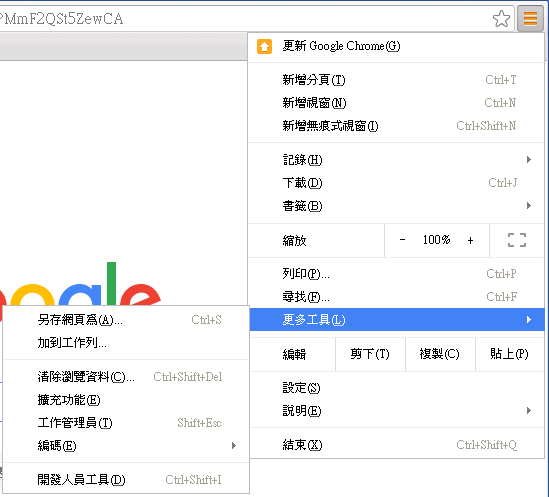Expand the 編碼(E) encoding submenu
The height and width of the screenshot is (497, 549).
click(x=126, y=446)
